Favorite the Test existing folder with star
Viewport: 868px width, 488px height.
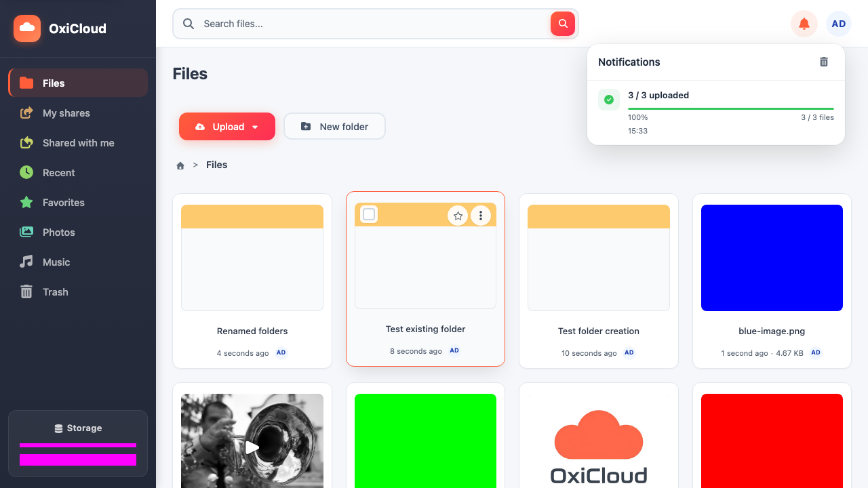tap(458, 216)
